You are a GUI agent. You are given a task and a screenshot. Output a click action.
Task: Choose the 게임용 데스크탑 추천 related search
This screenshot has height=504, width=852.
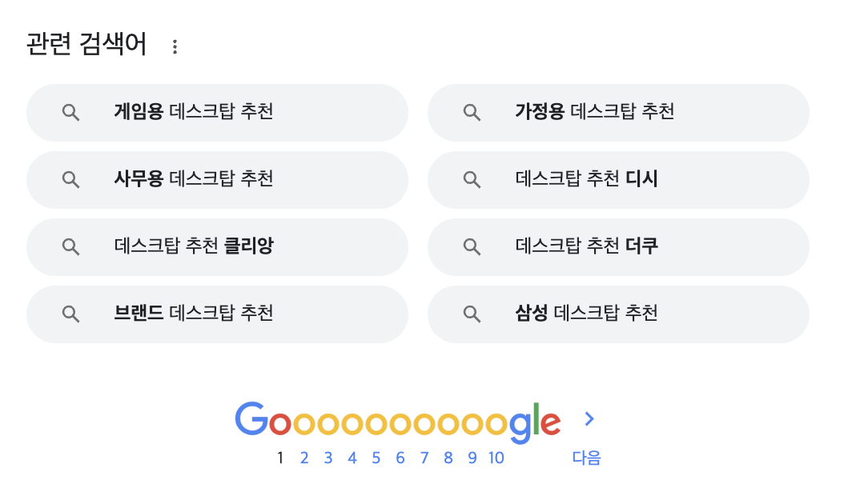pos(217,113)
